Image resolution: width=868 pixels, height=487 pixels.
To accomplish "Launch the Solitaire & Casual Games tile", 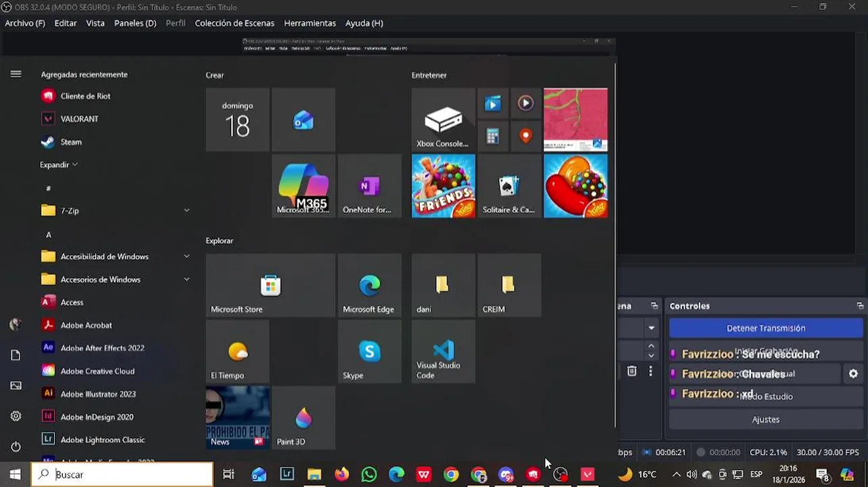I will pyautogui.click(x=509, y=186).
